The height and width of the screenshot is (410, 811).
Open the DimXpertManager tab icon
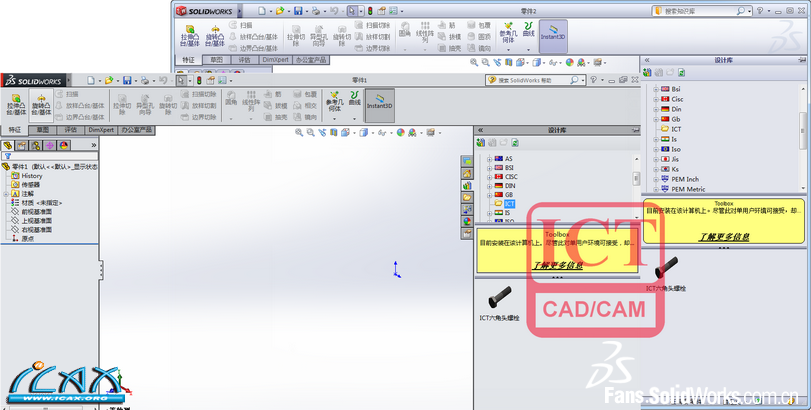pos(50,145)
